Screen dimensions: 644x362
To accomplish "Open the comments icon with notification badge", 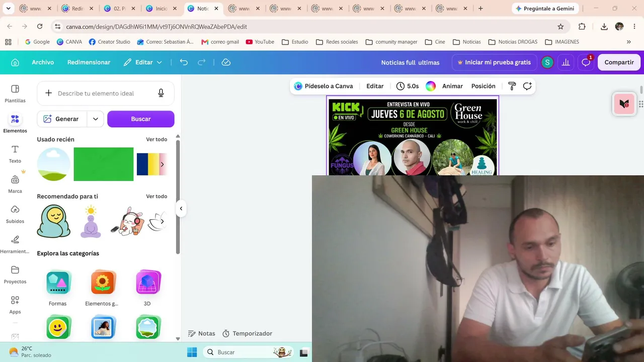I will pyautogui.click(x=586, y=62).
